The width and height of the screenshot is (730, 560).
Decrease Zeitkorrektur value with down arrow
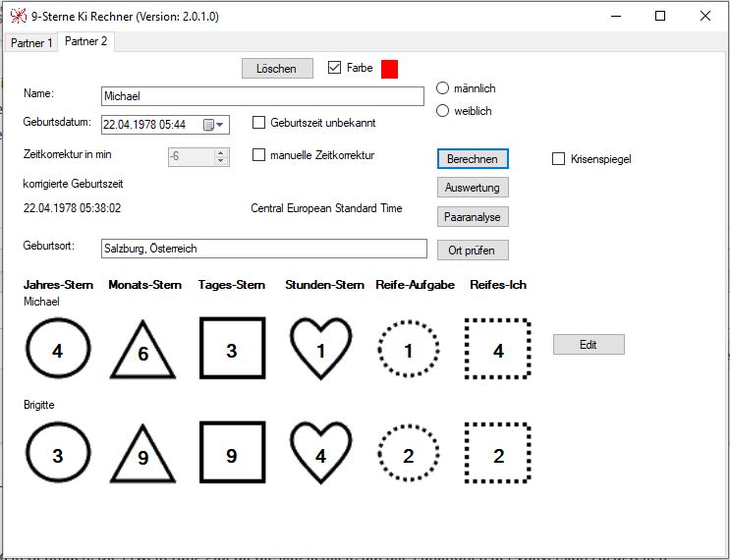pos(220,161)
